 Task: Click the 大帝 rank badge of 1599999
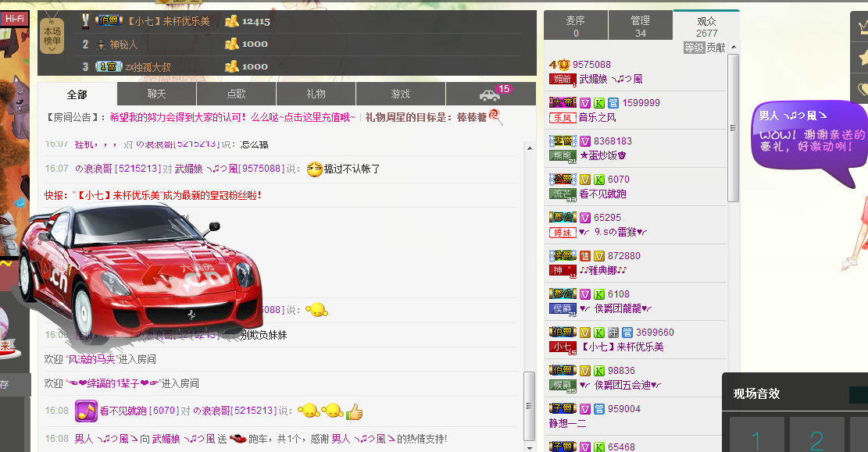click(x=563, y=102)
